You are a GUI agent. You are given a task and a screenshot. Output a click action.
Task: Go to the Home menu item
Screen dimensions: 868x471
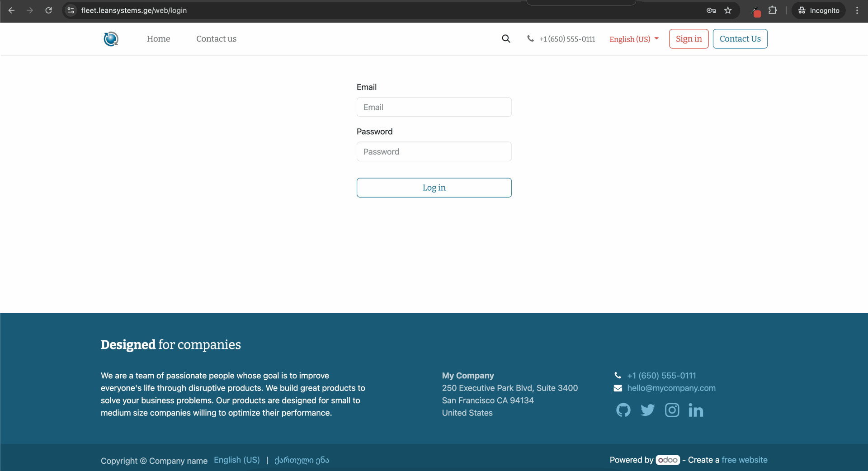[x=158, y=39]
